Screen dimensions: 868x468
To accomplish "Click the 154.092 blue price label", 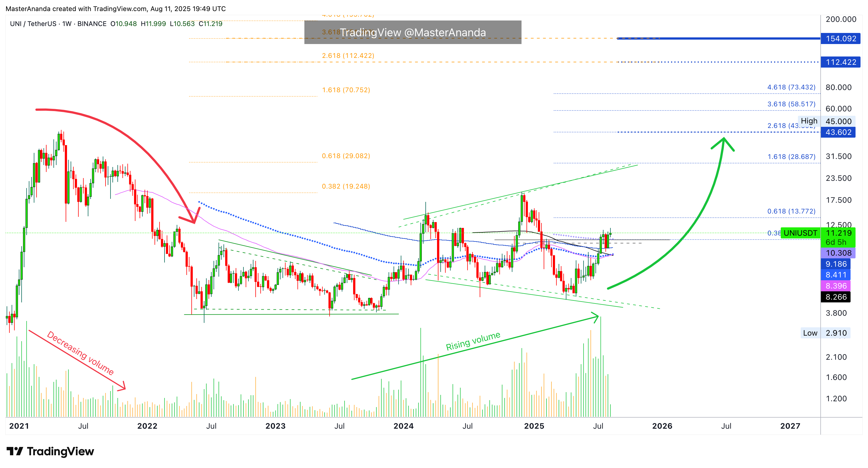I will tap(840, 39).
